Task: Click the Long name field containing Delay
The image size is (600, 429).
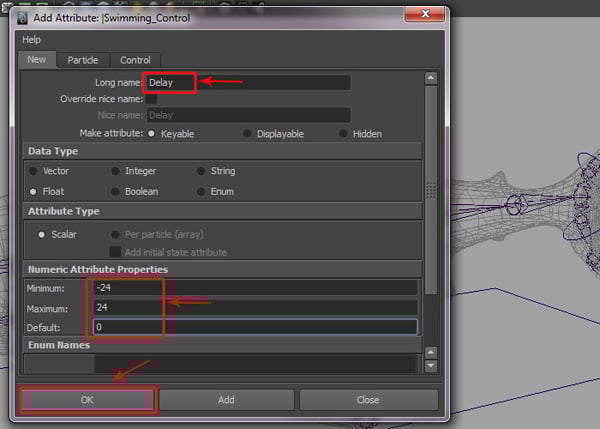Action: coord(248,83)
